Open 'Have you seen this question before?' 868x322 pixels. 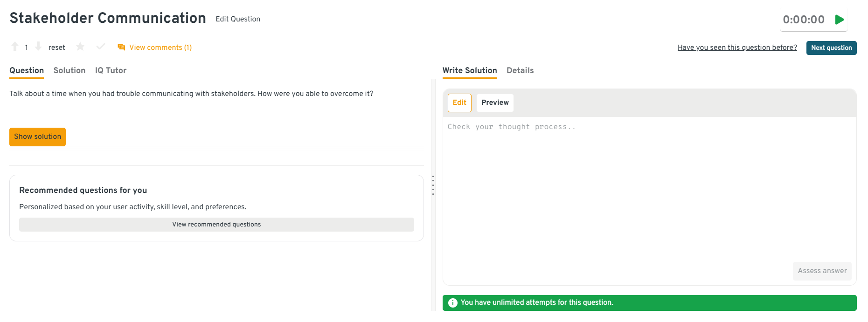tap(737, 48)
